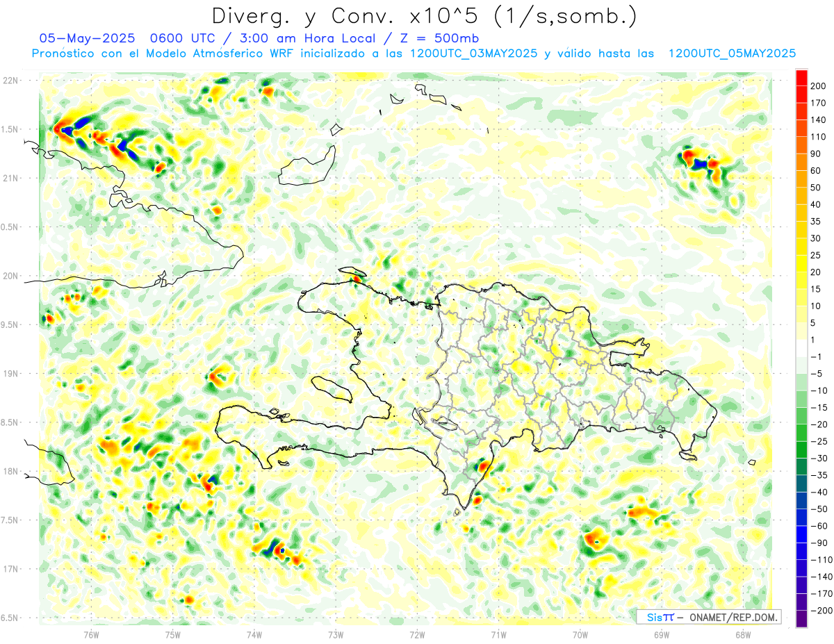The image size is (834, 644).
Task: Click the '73W' longitude label
Action: tap(336, 634)
